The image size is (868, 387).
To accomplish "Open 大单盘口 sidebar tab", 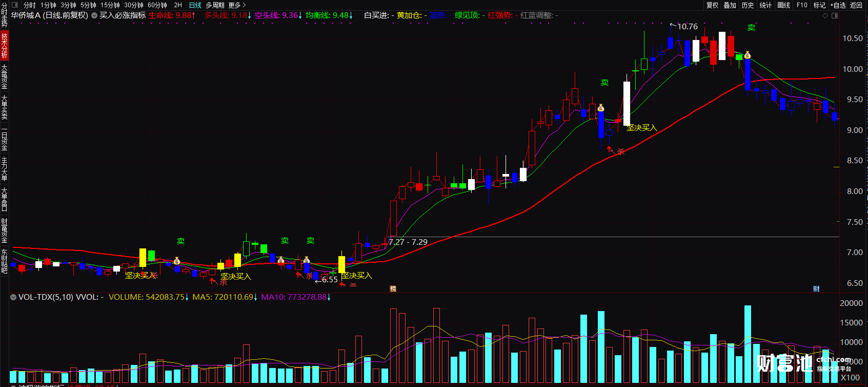I will point(4,200).
